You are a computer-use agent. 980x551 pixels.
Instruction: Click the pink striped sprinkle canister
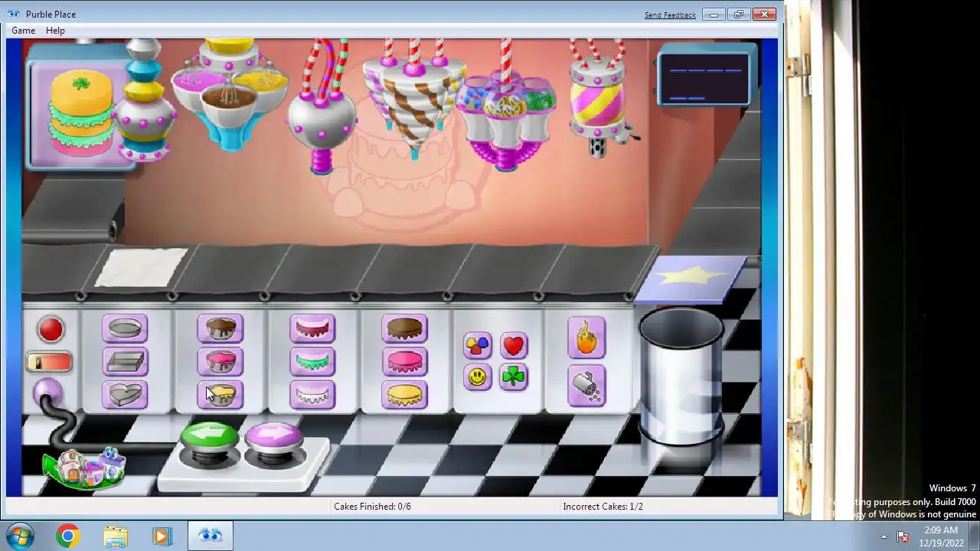pos(597,99)
